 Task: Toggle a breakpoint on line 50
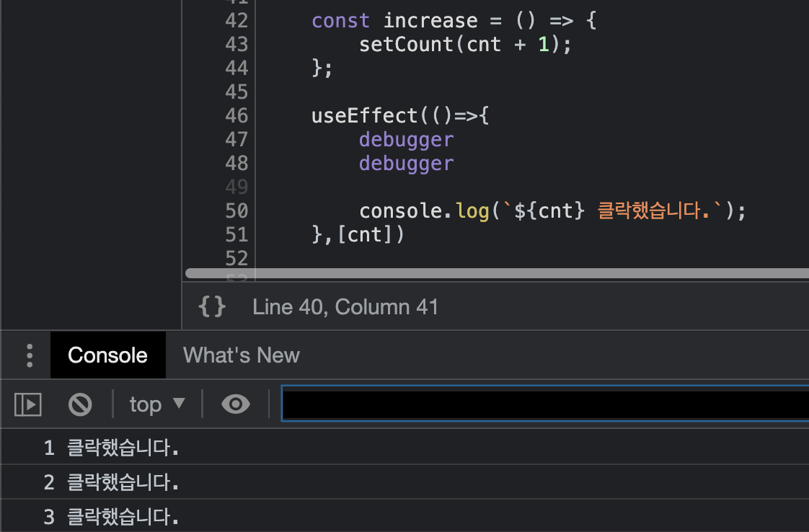(x=236, y=210)
